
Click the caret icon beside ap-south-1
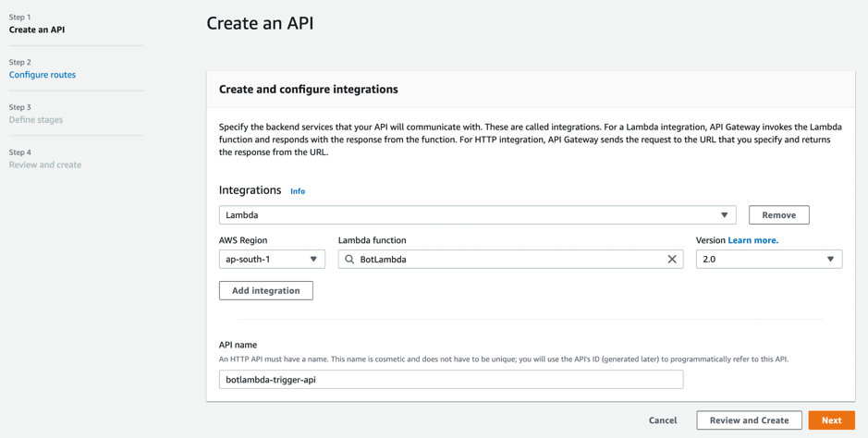[313, 260]
